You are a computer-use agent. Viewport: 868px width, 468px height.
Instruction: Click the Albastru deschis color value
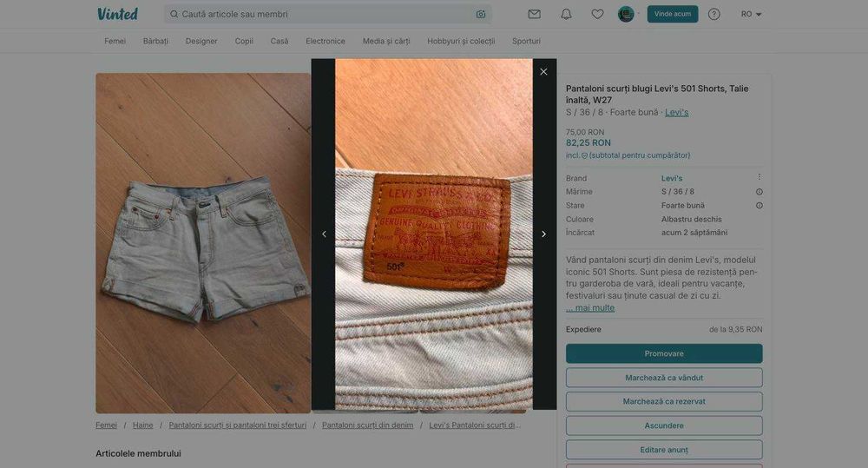(692, 220)
